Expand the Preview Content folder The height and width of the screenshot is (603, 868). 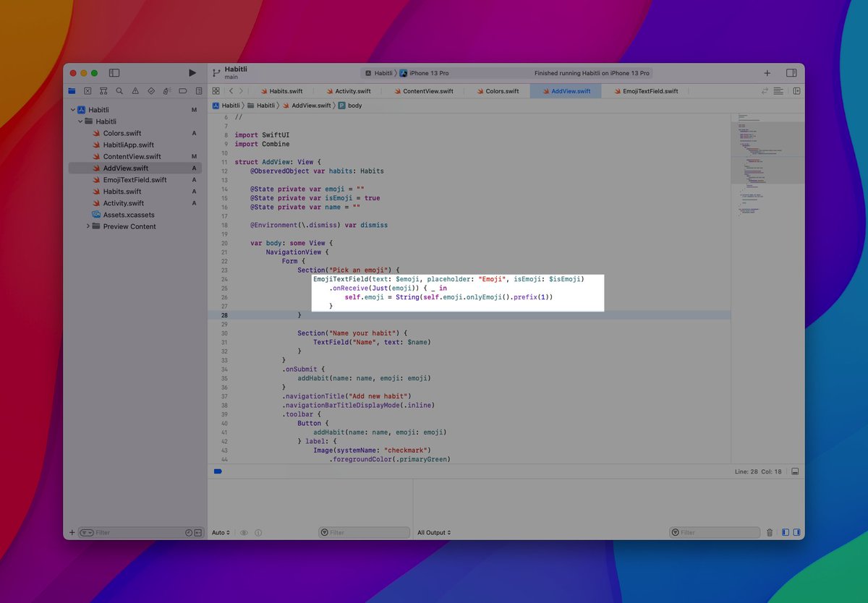click(88, 226)
